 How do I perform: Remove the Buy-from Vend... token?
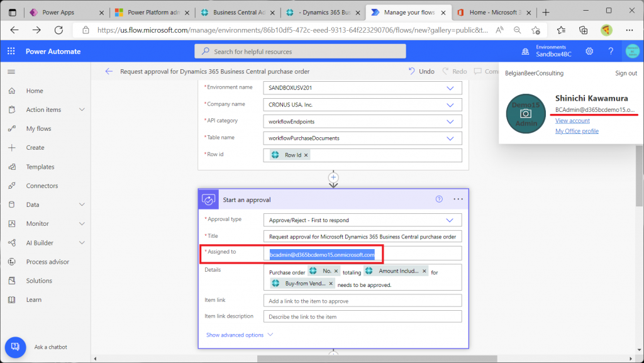[x=331, y=283]
